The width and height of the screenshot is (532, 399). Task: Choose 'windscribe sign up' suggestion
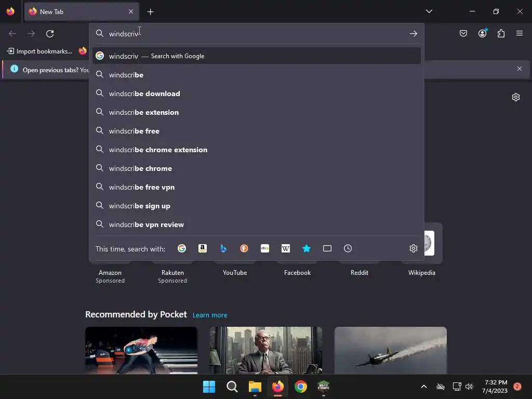pos(257,206)
